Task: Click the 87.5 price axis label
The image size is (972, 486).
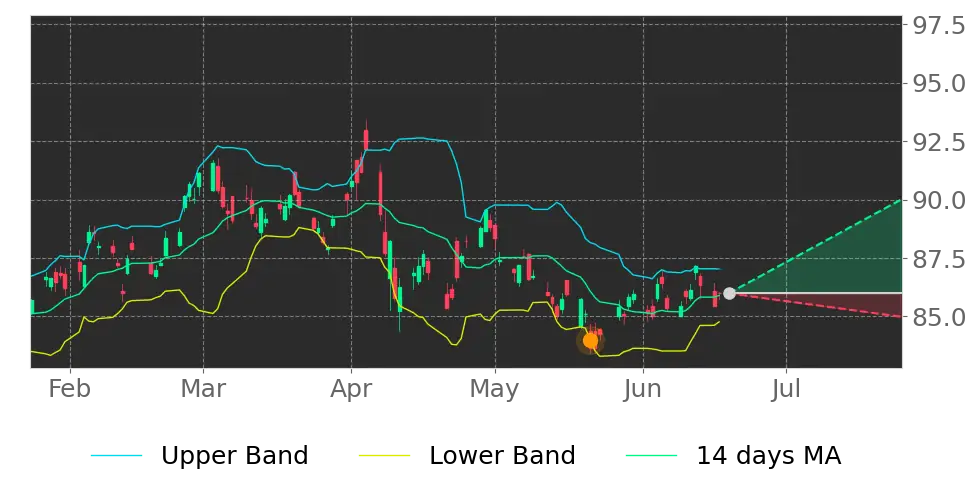Action: [x=939, y=259]
